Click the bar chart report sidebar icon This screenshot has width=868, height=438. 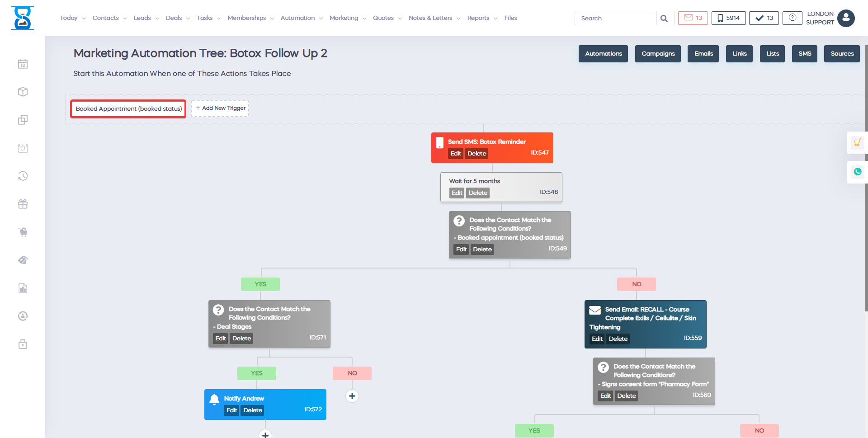(x=23, y=288)
